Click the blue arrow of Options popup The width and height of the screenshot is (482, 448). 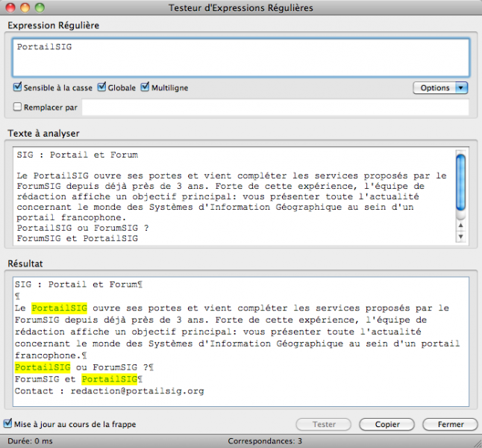[462, 88]
